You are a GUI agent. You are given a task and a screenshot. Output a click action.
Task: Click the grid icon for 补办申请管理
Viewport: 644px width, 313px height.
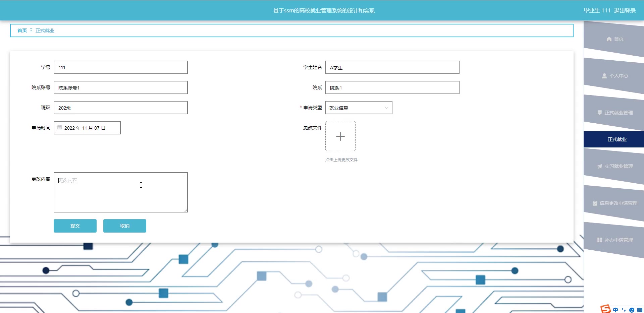click(600, 240)
